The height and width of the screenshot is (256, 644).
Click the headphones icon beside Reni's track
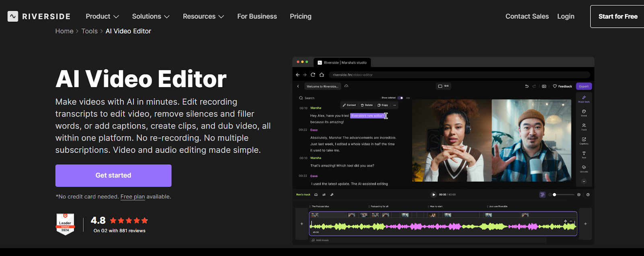[x=316, y=195]
